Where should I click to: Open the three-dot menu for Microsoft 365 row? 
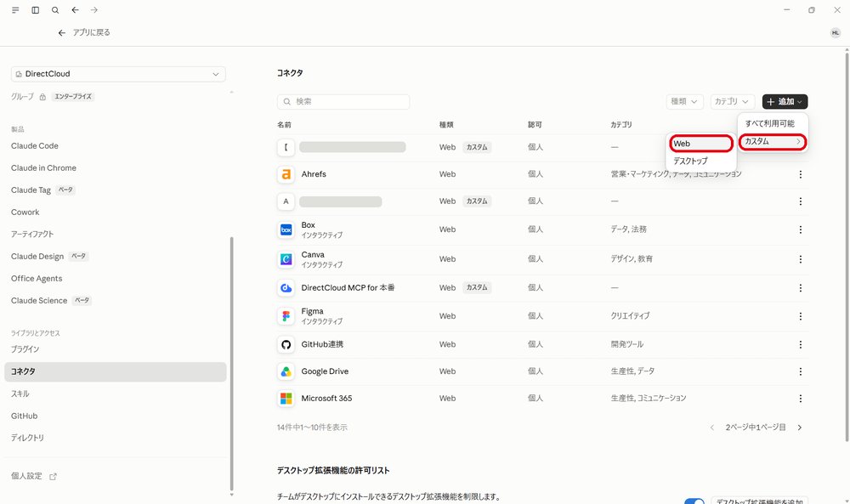coord(800,399)
